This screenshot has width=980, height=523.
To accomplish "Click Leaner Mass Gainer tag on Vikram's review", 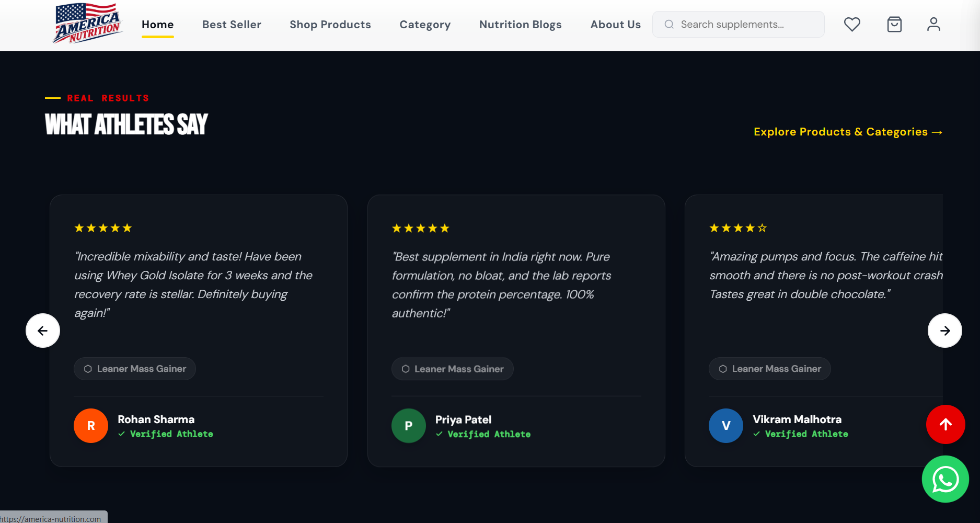I will (x=770, y=369).
